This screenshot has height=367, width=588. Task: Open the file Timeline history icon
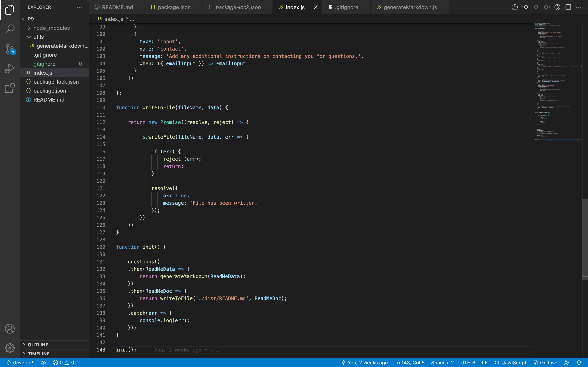click(515, 7)
